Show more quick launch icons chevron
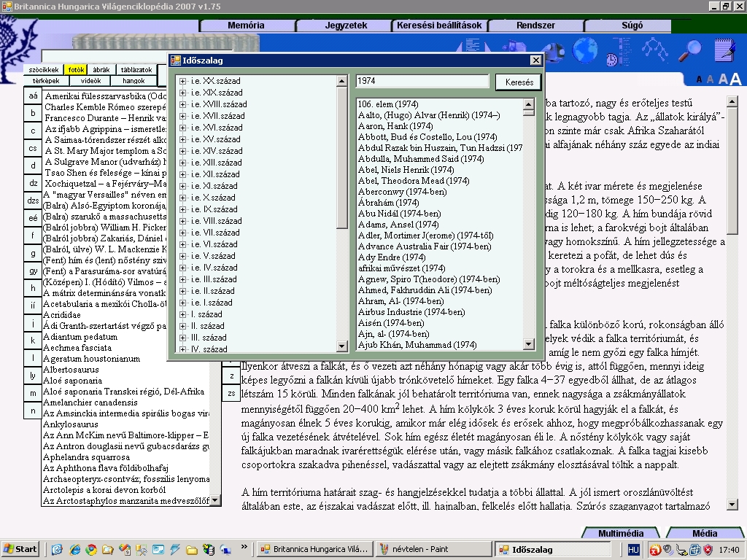The image size is (747, 560). point(244,547)
